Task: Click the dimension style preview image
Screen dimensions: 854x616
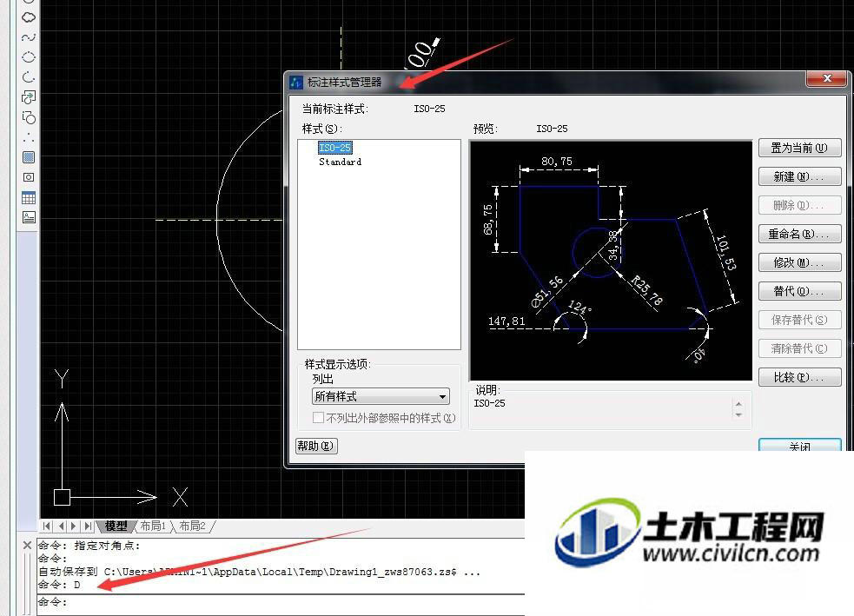Action: pos(611,261)
